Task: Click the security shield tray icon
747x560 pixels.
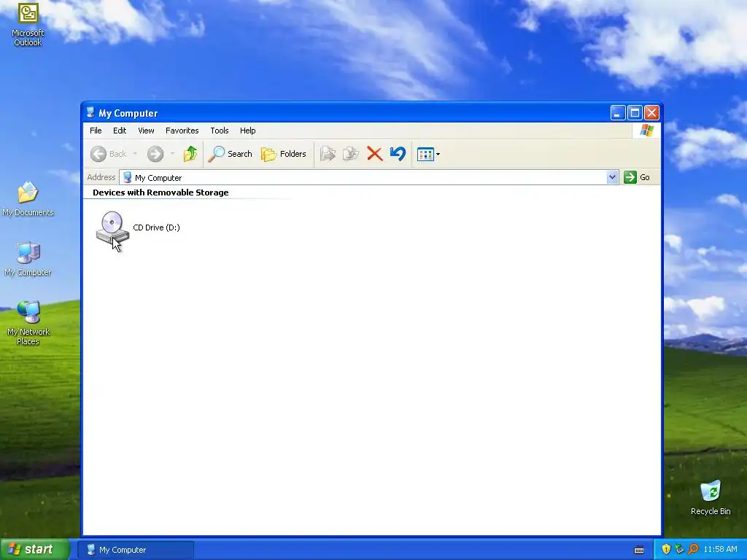Action: coord(665,549)
